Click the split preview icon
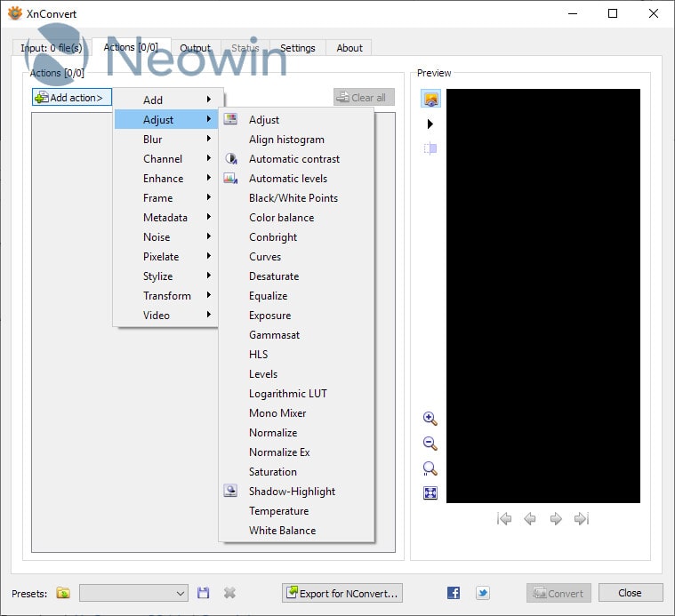The image size is (675, 616). point(430,148)
